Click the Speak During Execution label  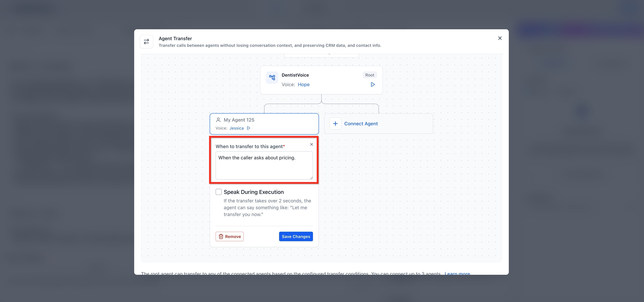click(x=254, y=192)
